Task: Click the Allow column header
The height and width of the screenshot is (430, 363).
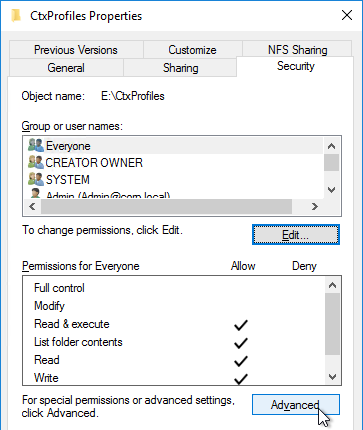Action: tap(243, 266)
